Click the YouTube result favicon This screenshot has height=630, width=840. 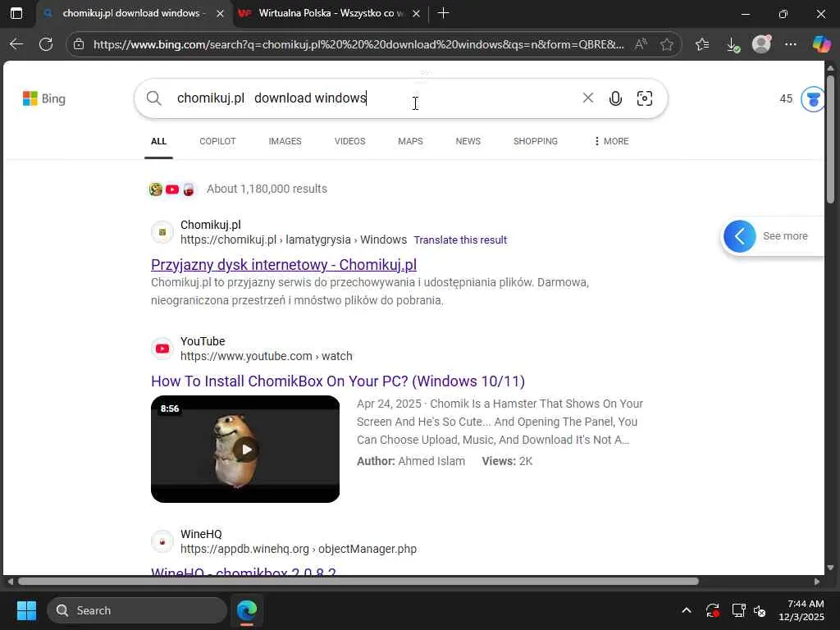[162, 349]
